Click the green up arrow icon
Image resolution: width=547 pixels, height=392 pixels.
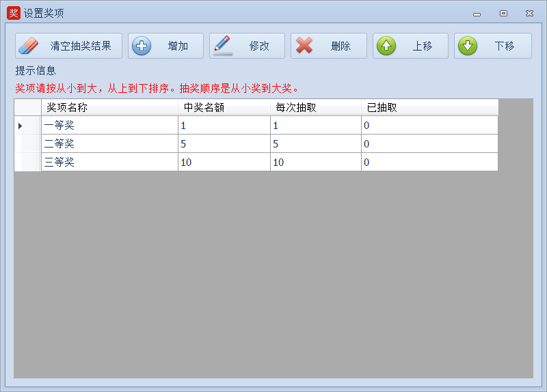click(386, 46)
